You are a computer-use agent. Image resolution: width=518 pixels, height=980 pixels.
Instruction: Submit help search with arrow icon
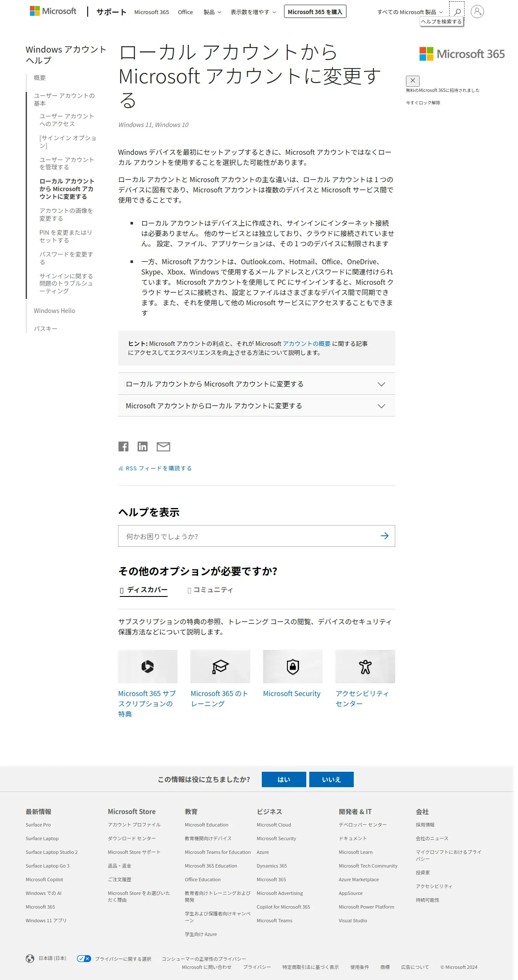coord(385,536)
